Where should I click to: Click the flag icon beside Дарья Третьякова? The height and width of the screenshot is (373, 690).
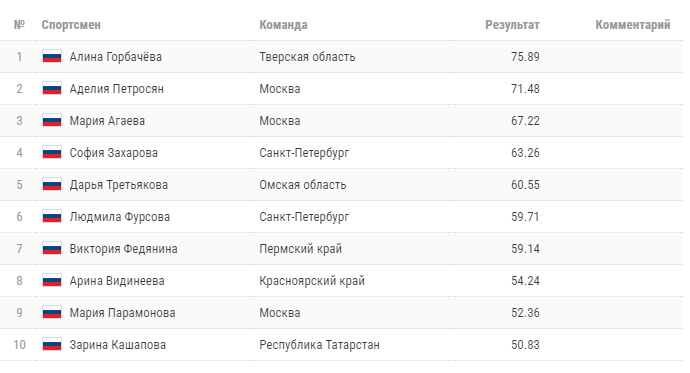pyautogui.click(x=52, y=184)
